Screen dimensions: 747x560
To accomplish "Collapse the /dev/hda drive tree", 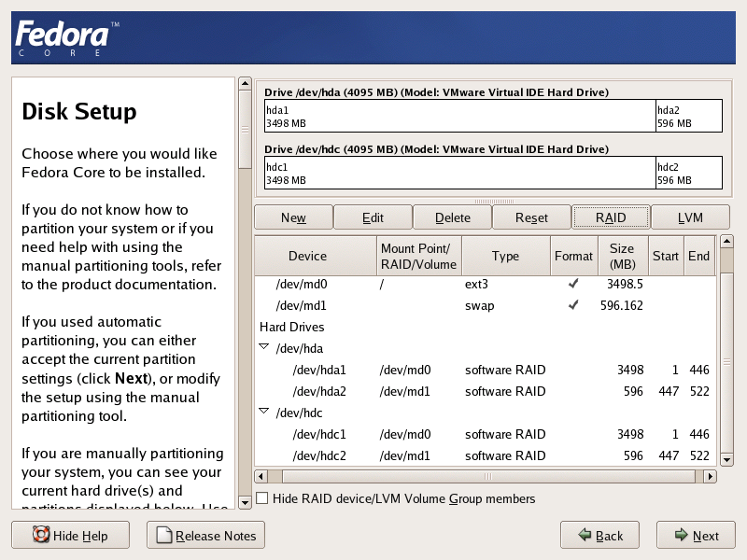I will [x=264, y=347].
